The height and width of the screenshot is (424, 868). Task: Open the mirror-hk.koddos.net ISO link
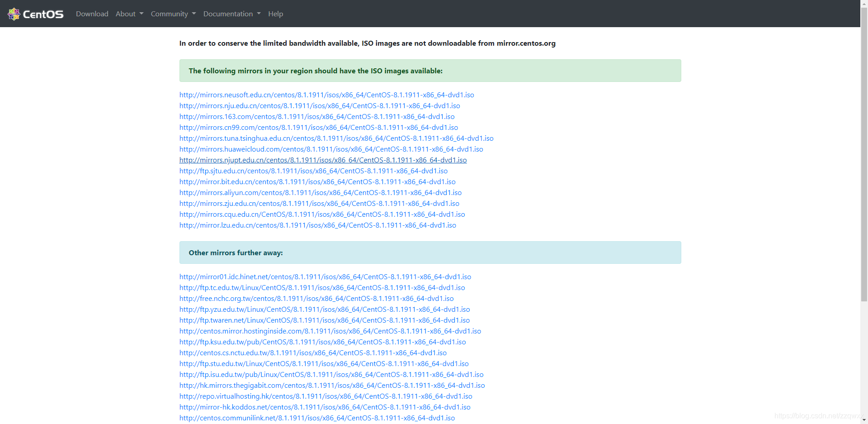(x=325, y=407)
